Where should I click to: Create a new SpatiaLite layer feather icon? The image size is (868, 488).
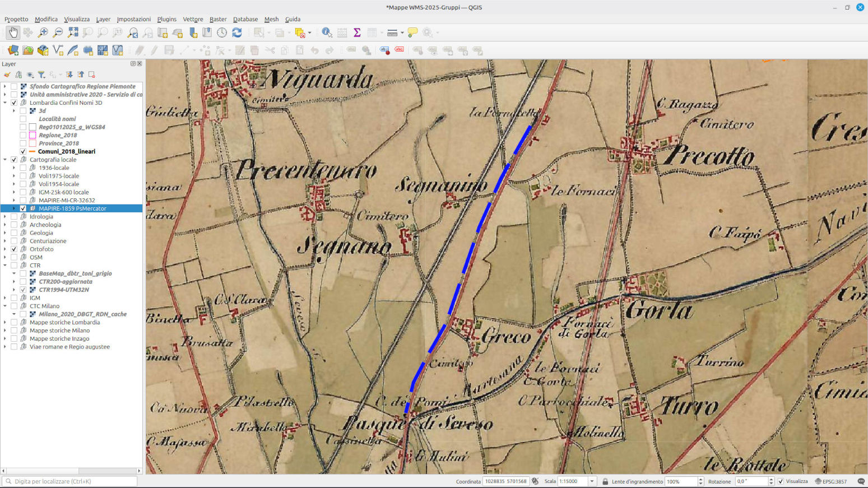click(73, 50)
